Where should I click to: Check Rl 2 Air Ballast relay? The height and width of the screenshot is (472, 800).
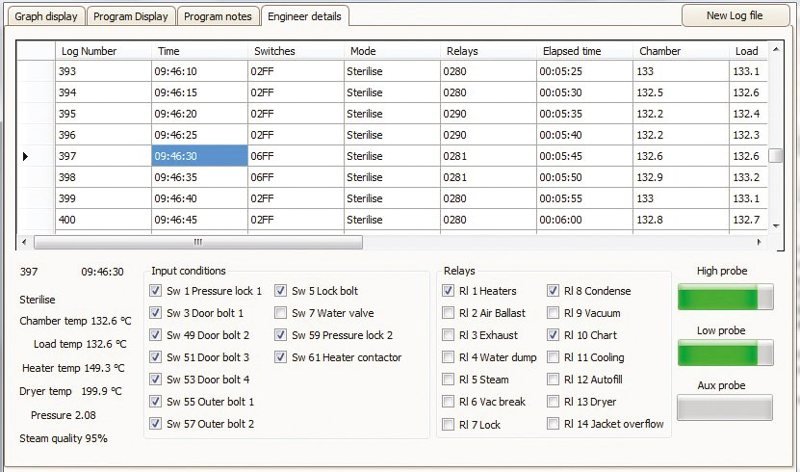pyautogui.click(x=448, y=313)
